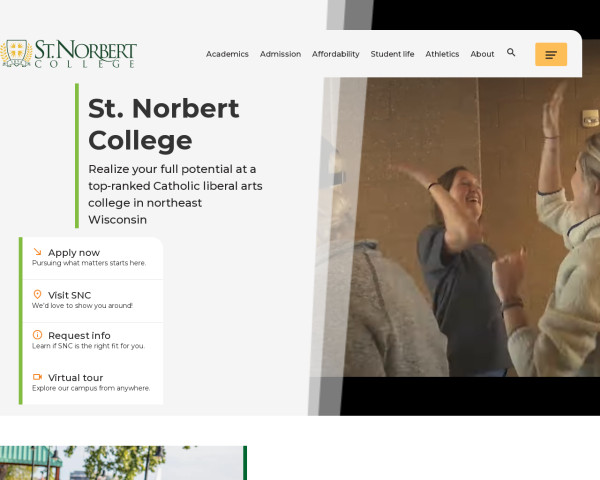Screen dimensions: 600x480
Task: Click the St. Norbert College heading
Action: click(164, 124)
